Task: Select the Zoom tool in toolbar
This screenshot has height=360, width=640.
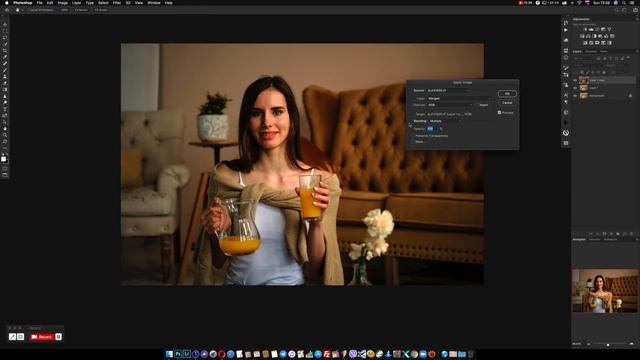Action: [5, 135]
